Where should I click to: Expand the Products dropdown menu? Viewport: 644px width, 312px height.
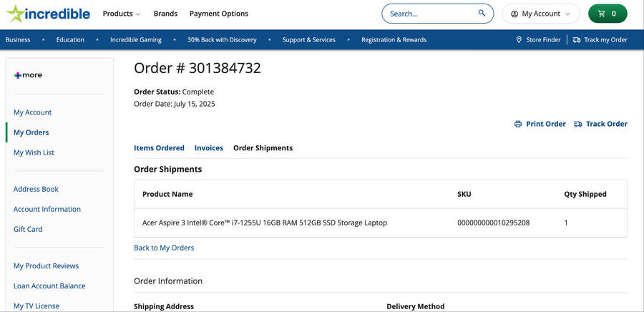(121, 14)
